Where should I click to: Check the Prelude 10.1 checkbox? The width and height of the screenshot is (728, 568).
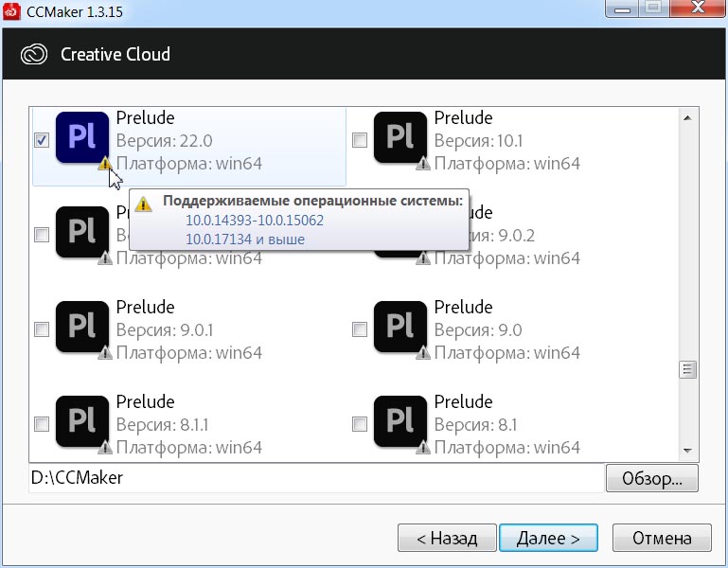click(x=360, y=140)
